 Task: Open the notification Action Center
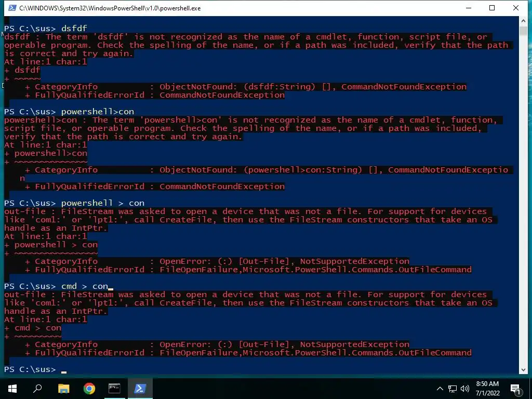516,389
